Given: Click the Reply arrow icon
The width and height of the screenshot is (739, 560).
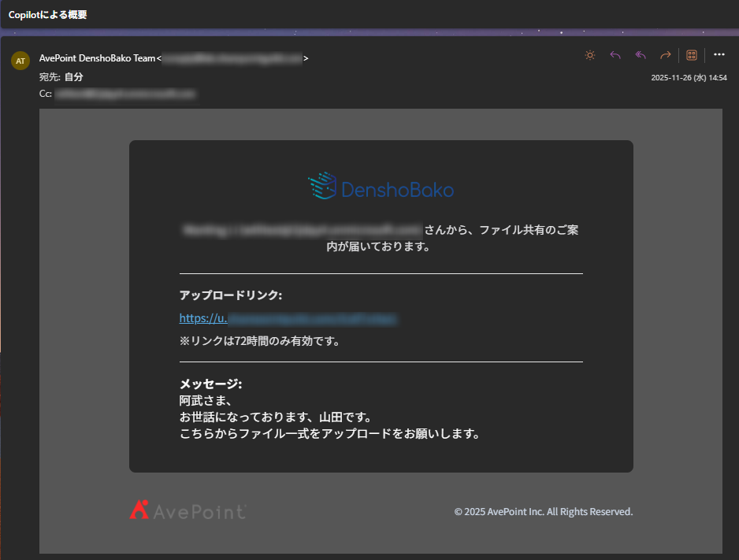Looking at the screenshot, I should (x=615, y=55).
